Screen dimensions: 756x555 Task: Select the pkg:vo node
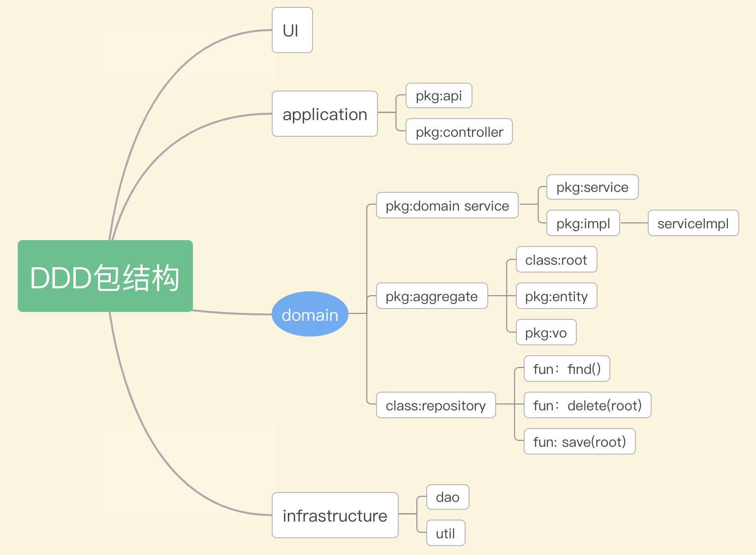pos(546,332)
